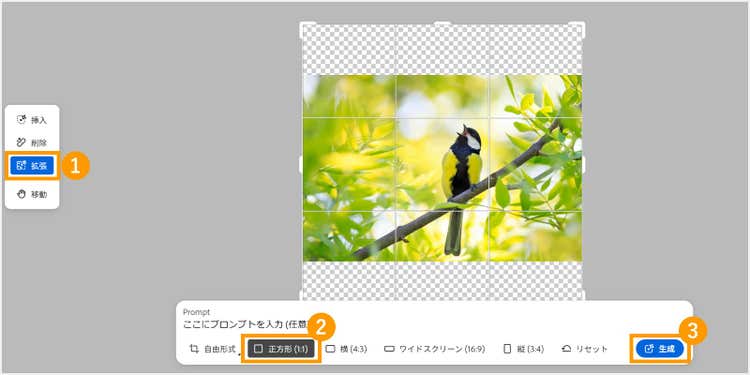Select the 移動 (Move) hand tool
This screenshot has width=750, height=375.
pos(32,194)
